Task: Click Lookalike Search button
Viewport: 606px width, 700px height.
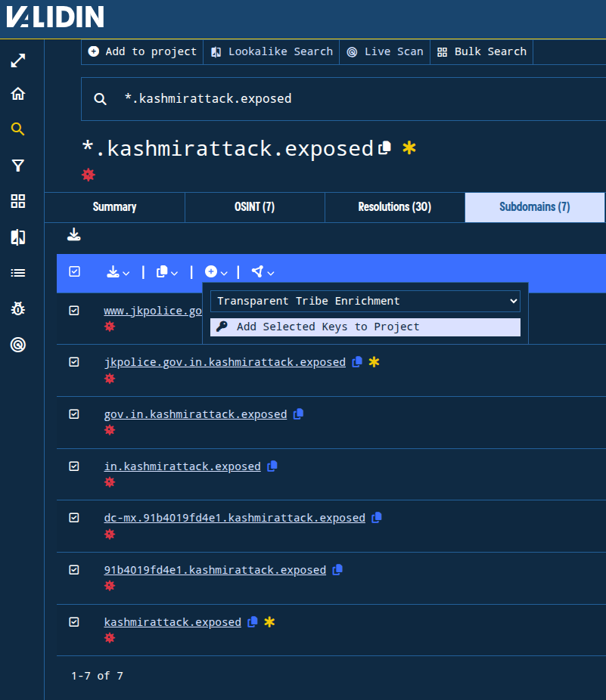Action: coord(272,52)
